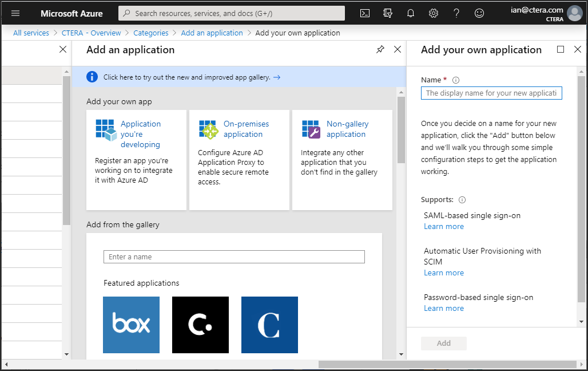588x371 pixels.
Task: Open the blue C featured application
Action: [x=269, y=325]
